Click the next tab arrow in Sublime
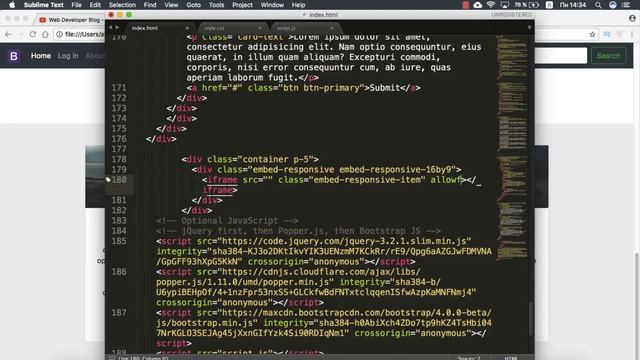The height and width of the screenshot is (360, 640). pos(117,27)
